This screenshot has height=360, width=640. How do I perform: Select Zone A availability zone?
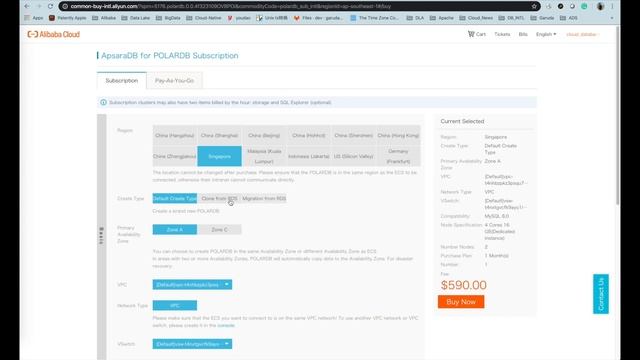click(x=175, y=230)
